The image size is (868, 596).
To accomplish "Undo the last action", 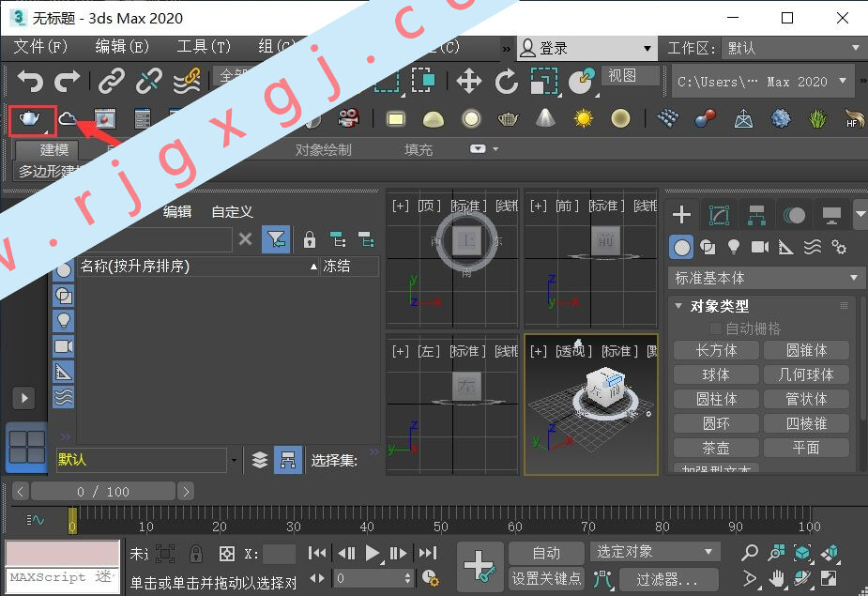I will [x=30, y=82].
